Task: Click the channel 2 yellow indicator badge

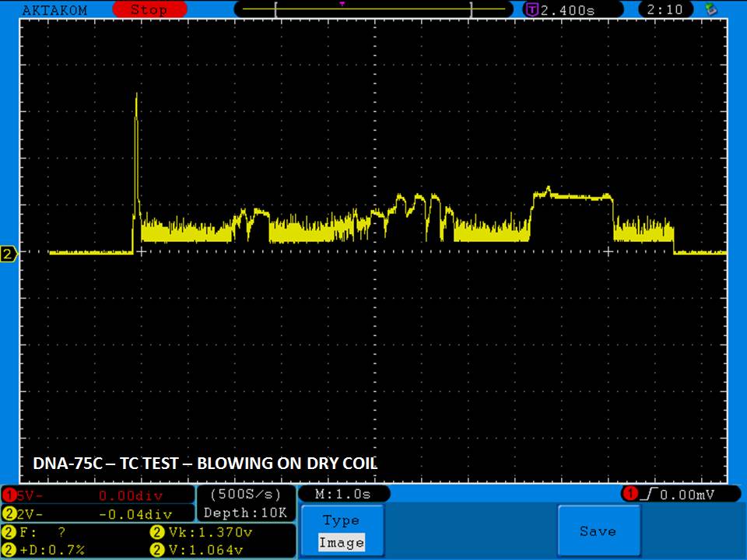Action: 9,513
